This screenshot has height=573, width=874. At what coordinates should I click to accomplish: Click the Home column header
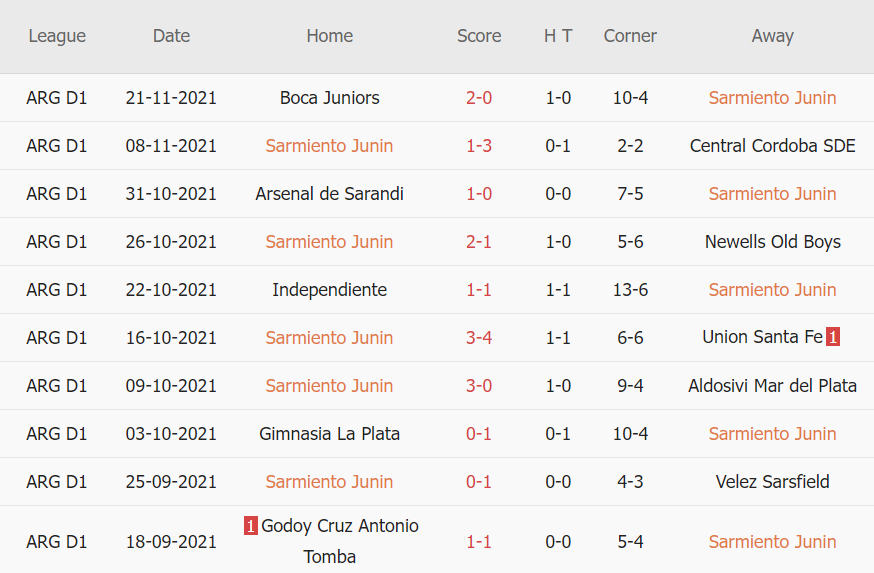point(329,36)
